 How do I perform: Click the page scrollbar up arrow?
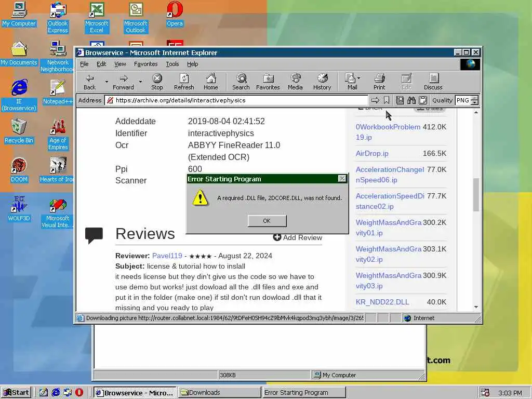pos(476,112)
